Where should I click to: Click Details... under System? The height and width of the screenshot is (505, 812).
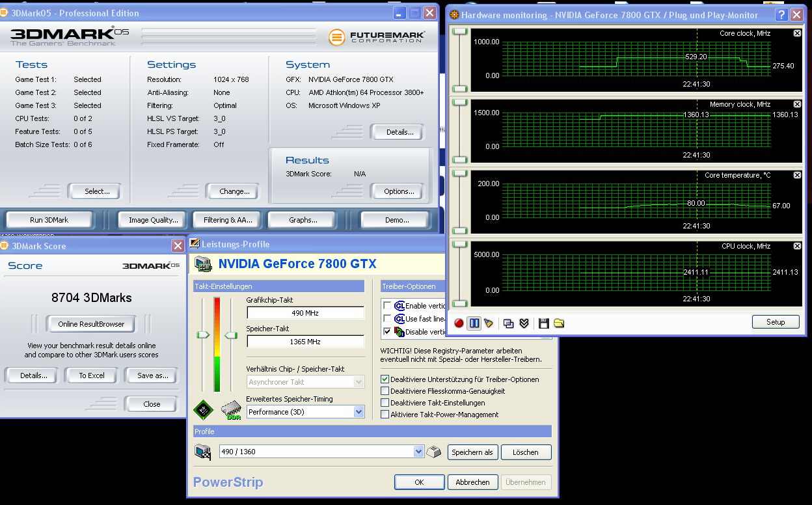(x=399, y=132)
